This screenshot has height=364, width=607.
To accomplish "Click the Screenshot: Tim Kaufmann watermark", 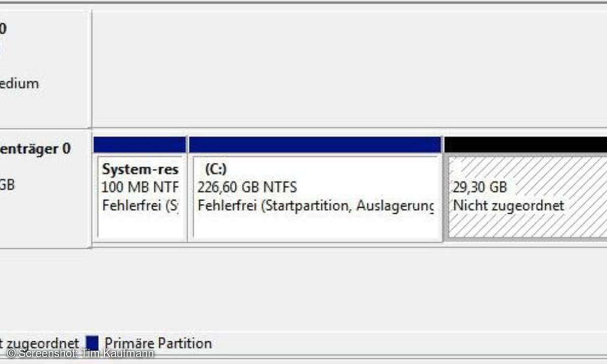I will tap(81, 354).
